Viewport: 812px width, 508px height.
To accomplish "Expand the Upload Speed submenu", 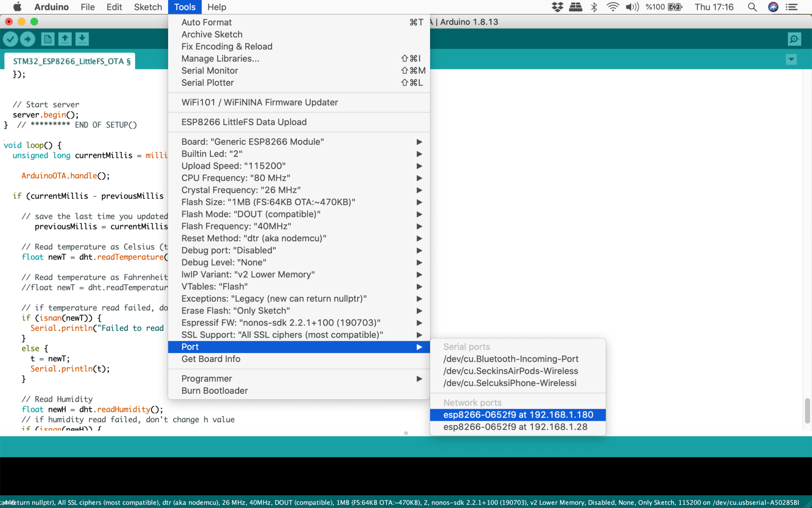I will 299,166.
